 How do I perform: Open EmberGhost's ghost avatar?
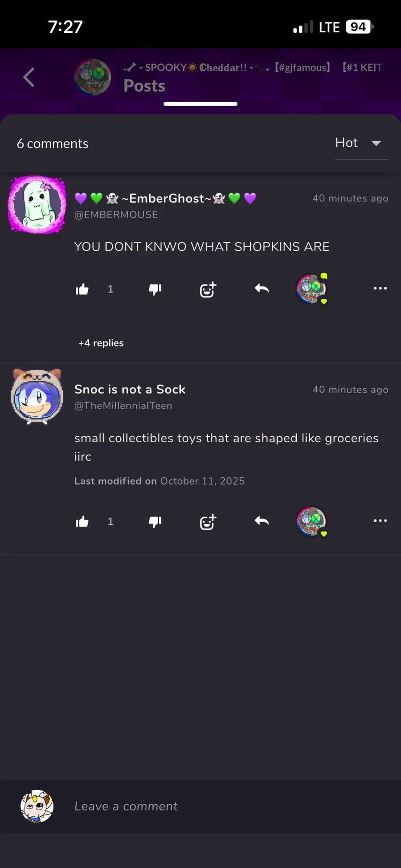(x=37, y=205)
